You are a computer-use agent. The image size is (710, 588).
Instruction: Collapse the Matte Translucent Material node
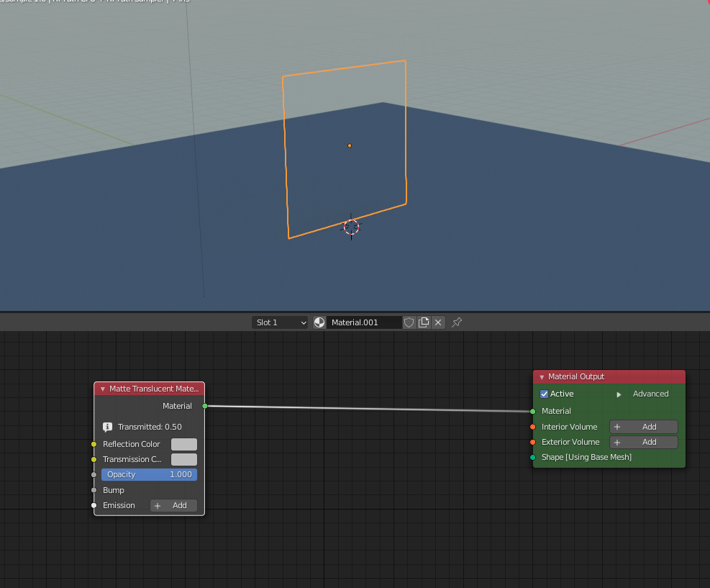103,389
